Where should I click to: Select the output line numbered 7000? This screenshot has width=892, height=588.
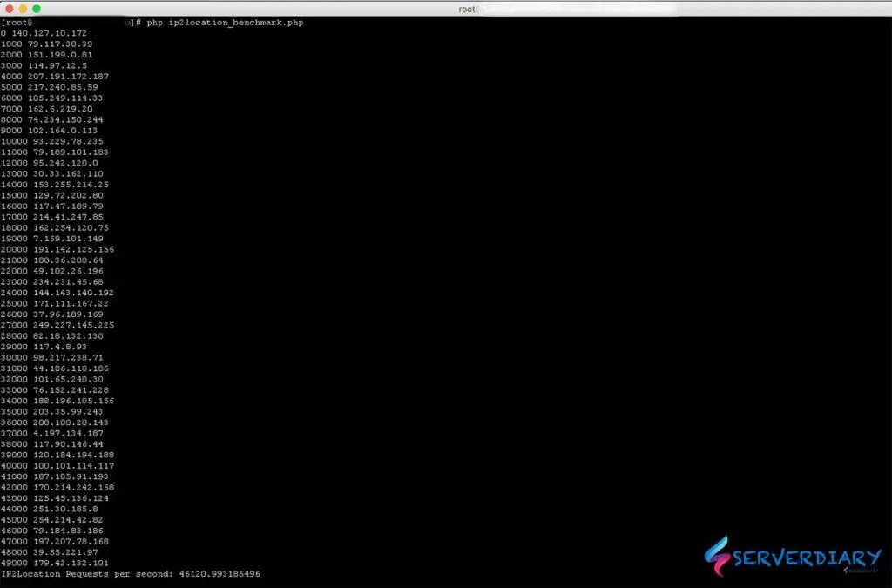point(47,109)
